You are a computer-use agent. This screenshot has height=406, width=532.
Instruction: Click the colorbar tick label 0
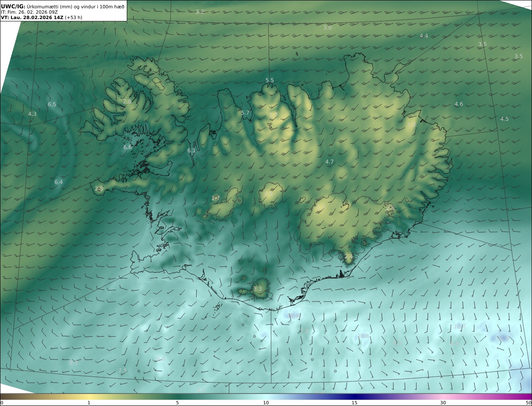[2, 403]
